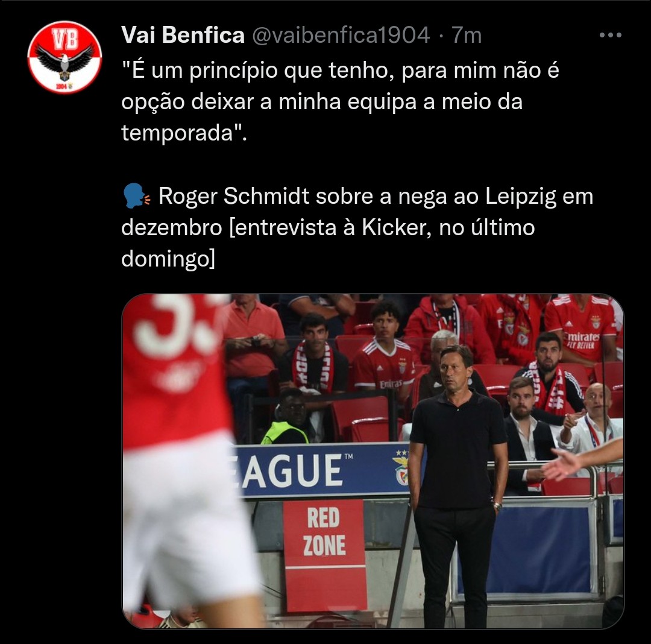Click the outstretched hand at photo's right edge
The image size is (651, 644).
(x=564, y=464)
